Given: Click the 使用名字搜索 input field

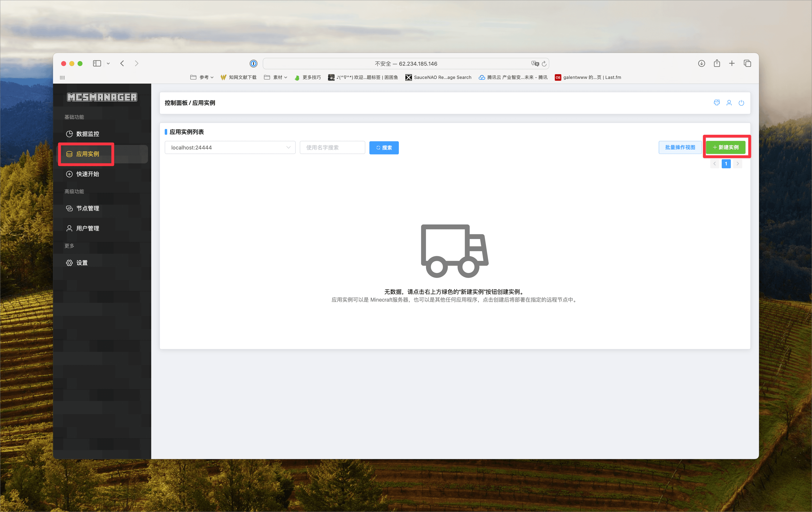Looking at the screenshot, I should tap(332, 148).
